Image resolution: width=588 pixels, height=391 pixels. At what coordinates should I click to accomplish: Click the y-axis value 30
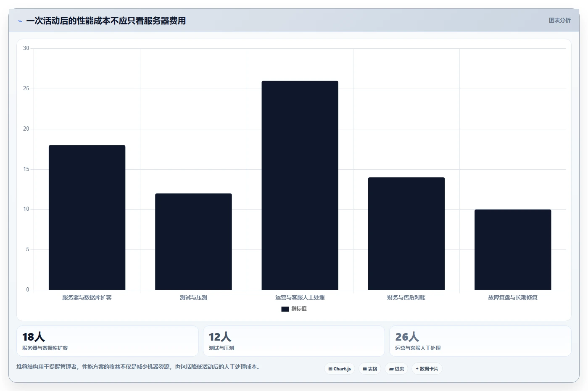(26, 48)
